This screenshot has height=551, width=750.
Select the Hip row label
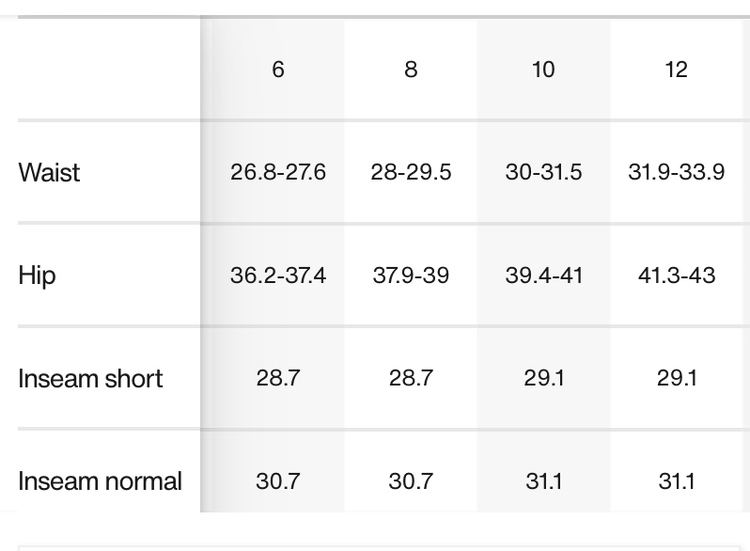pyautogui.click(x=37, y=275)
